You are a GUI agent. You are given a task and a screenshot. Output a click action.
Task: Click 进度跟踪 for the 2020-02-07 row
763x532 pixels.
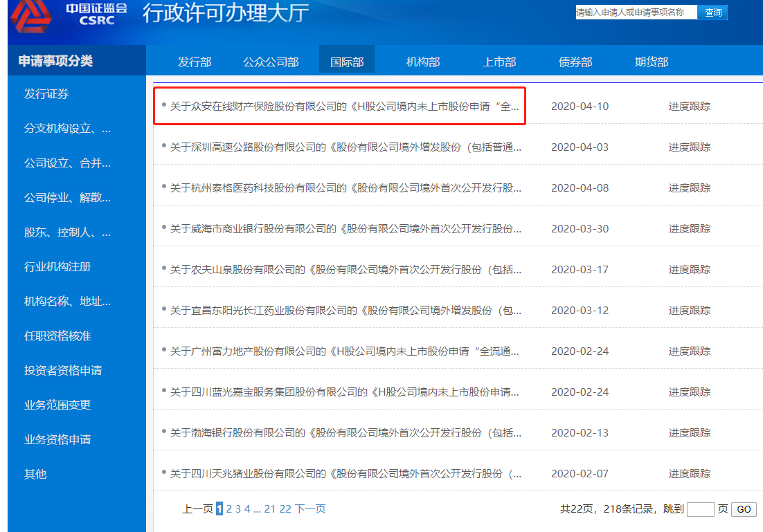pos(690,474)
